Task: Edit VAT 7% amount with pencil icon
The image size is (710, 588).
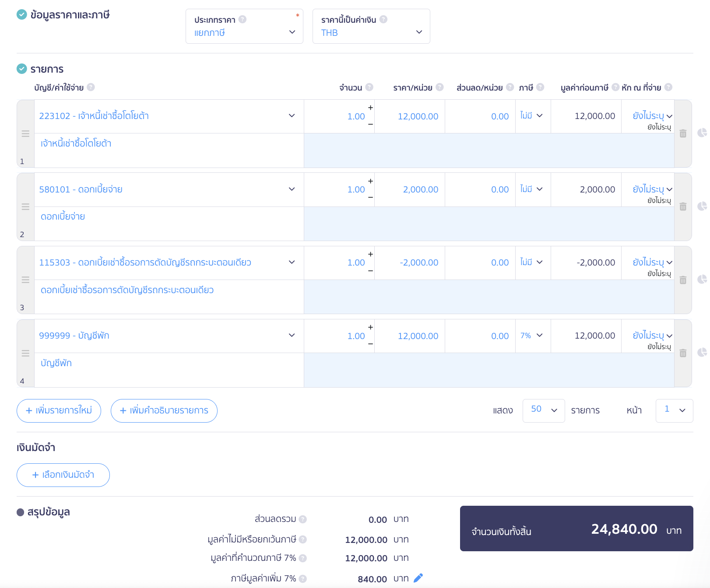Action: pyautogui.click(x=418, y=578)
